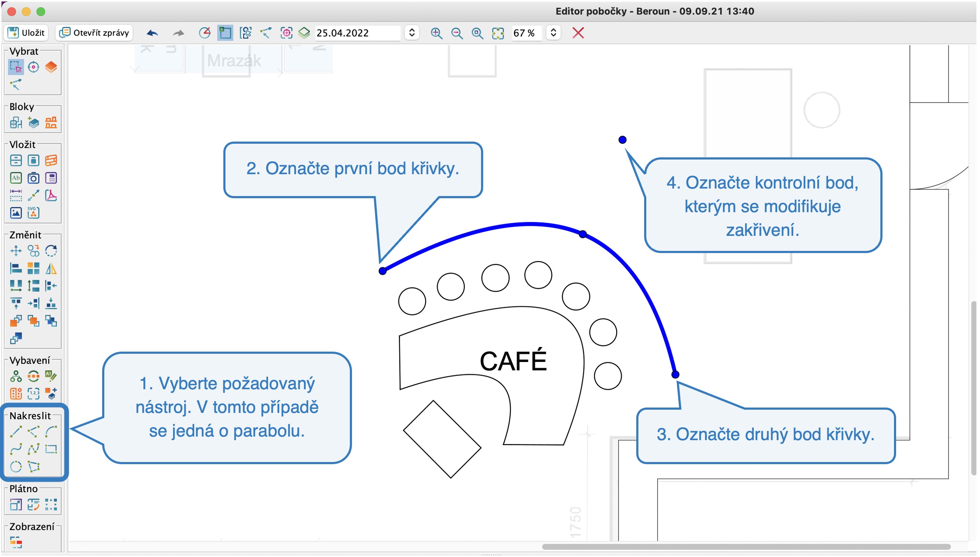
Task: Click the Uložit save button
Action: (x=26, y=33)
